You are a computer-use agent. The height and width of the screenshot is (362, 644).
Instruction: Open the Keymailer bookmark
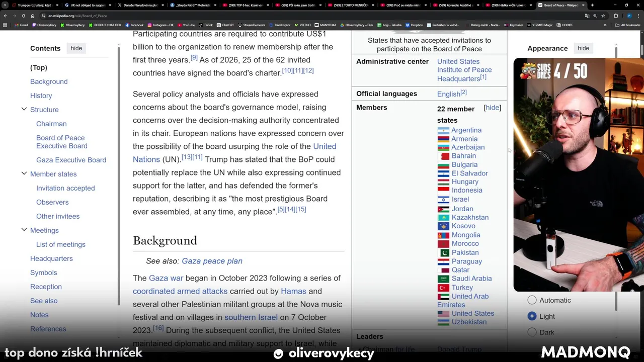pyautogui.click(x=514, y=25)
